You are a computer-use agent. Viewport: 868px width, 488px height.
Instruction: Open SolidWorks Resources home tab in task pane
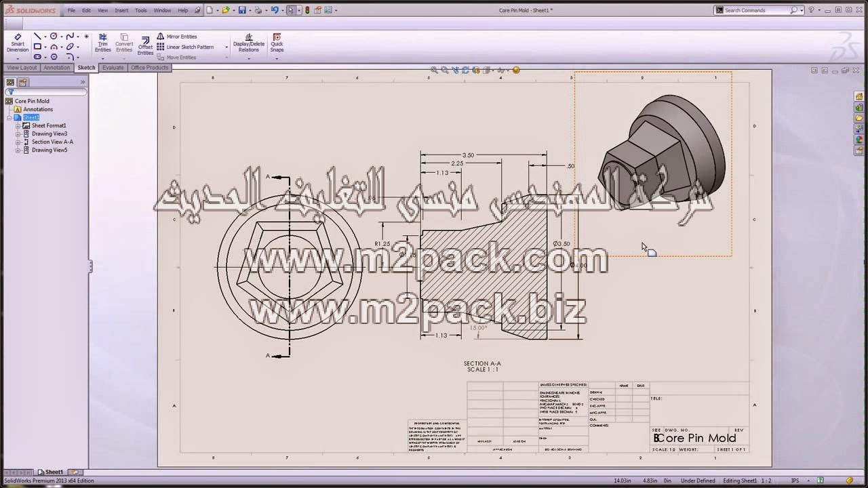point(859,96)
